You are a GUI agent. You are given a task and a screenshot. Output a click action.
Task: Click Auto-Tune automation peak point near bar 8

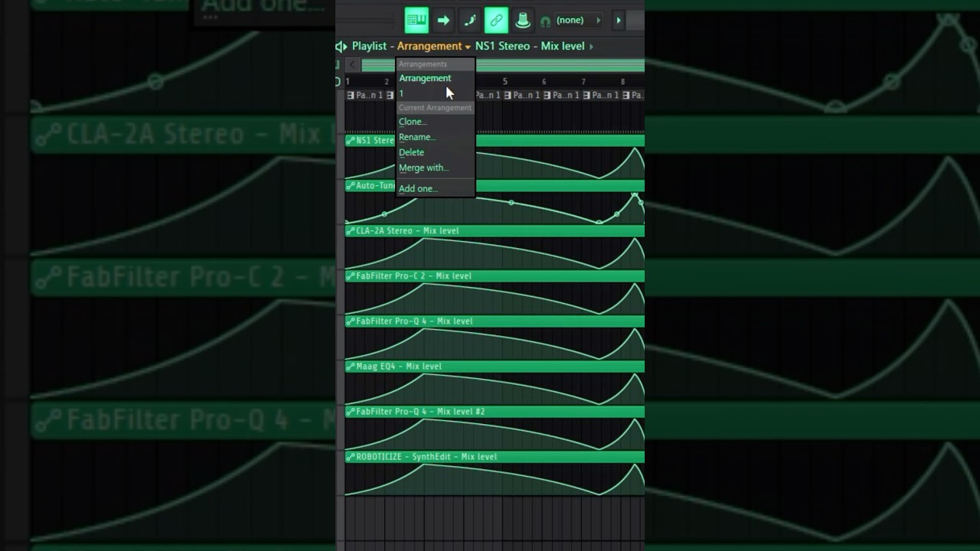635,196
